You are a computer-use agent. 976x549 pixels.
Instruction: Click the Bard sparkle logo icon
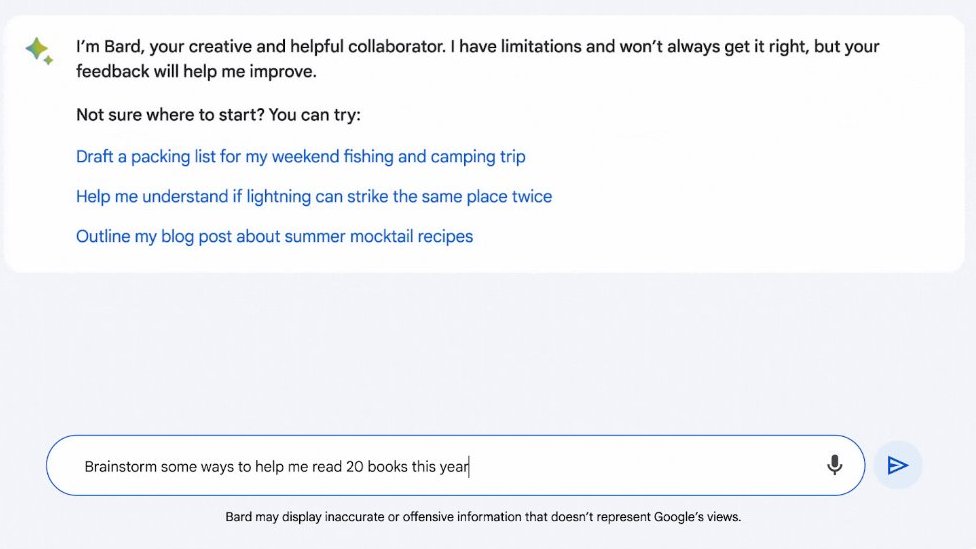pos(38,51)
